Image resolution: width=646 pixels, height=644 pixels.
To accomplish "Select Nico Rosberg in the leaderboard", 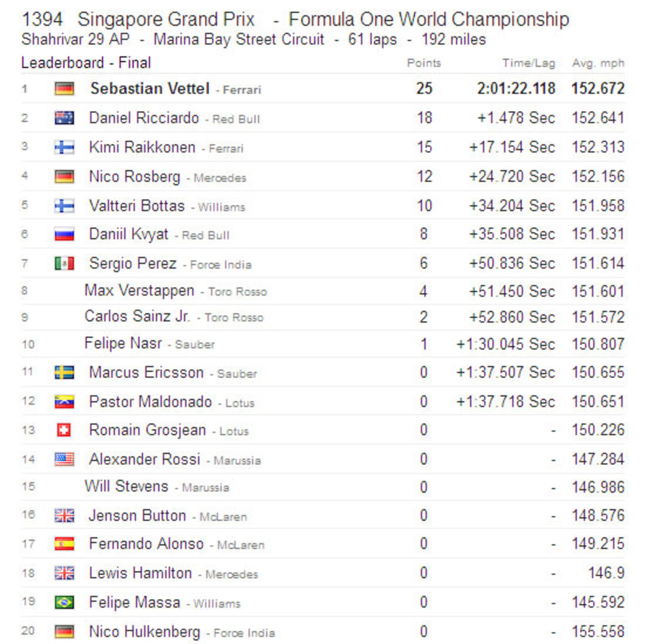I will [x=135, y=177].
